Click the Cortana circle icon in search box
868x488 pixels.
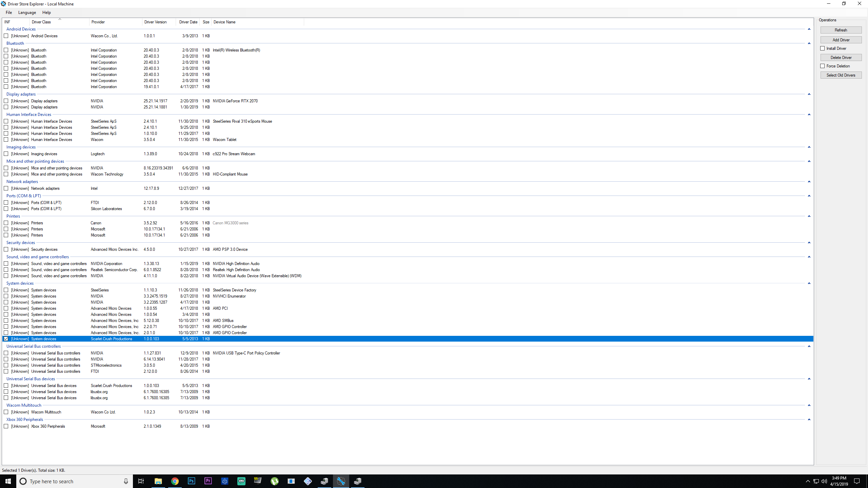pyautogui.click(x=23, y=481)
